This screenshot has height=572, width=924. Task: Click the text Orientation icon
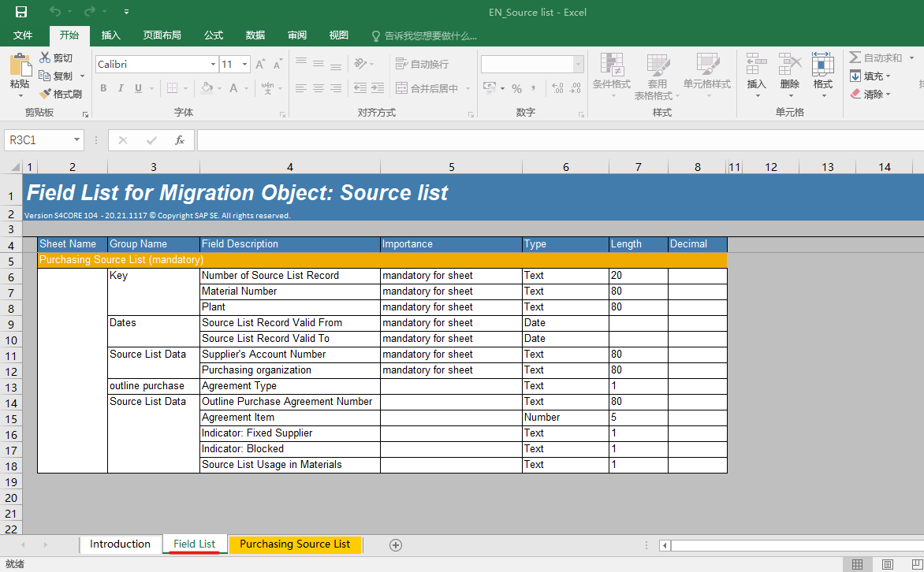(360, 63)
